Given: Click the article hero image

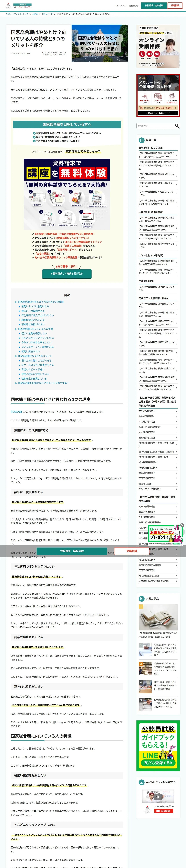Looking at the screenshot, I should 100,43.
